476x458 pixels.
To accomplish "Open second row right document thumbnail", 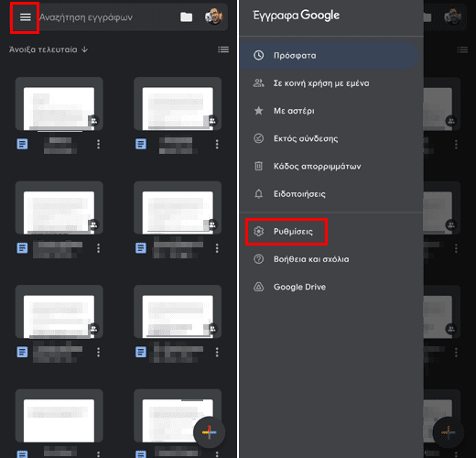I will coord(178,208).
